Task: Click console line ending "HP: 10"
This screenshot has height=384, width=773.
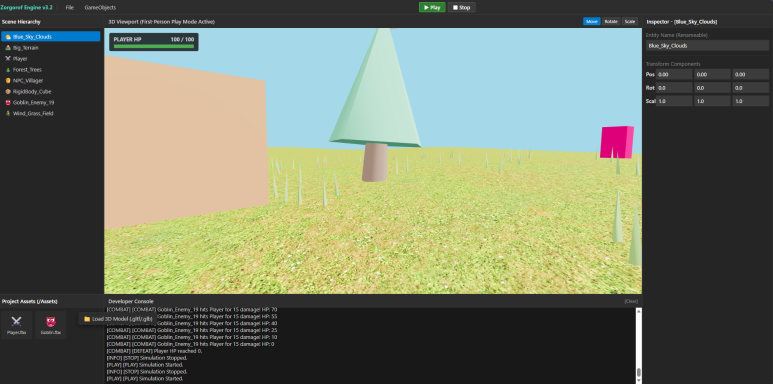Action: coord(192,337)
